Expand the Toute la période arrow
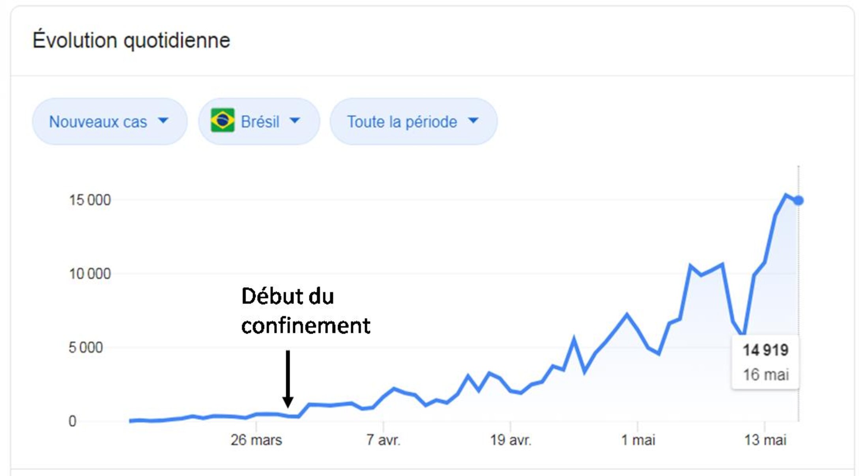The width and height of the screenshot is (868, 476). click(x=473, y=120)
